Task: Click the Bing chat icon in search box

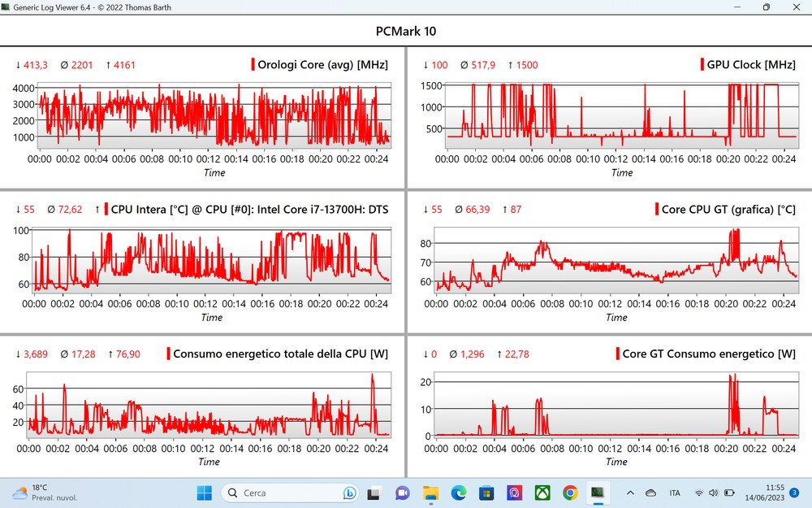Action: click(350, 493)
